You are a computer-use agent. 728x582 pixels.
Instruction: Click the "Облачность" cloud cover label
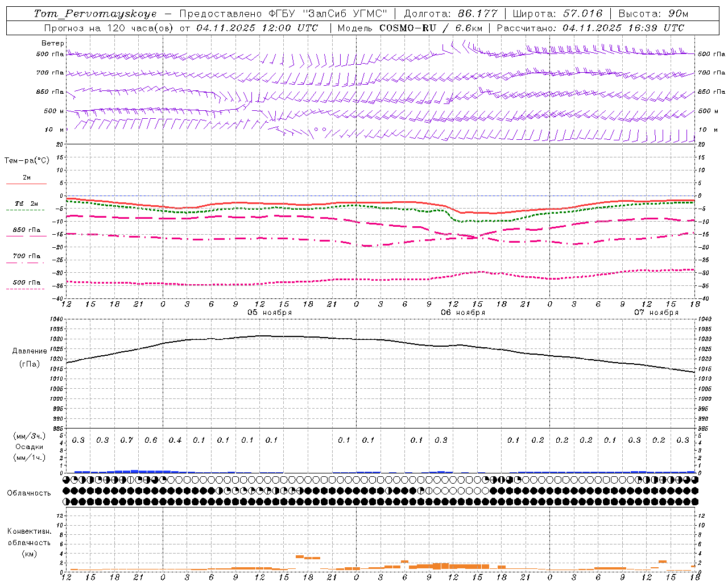(29, 493)
